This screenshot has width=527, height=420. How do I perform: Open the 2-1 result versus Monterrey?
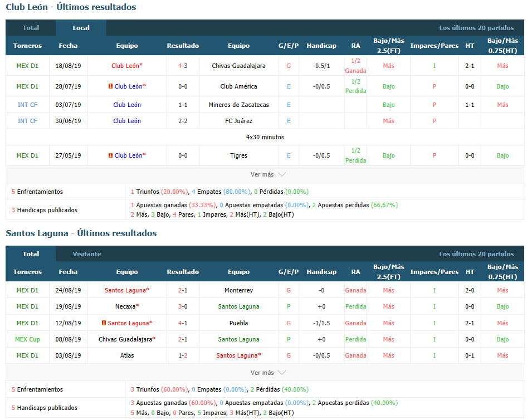pyautogui.click(x=183, y=290)
